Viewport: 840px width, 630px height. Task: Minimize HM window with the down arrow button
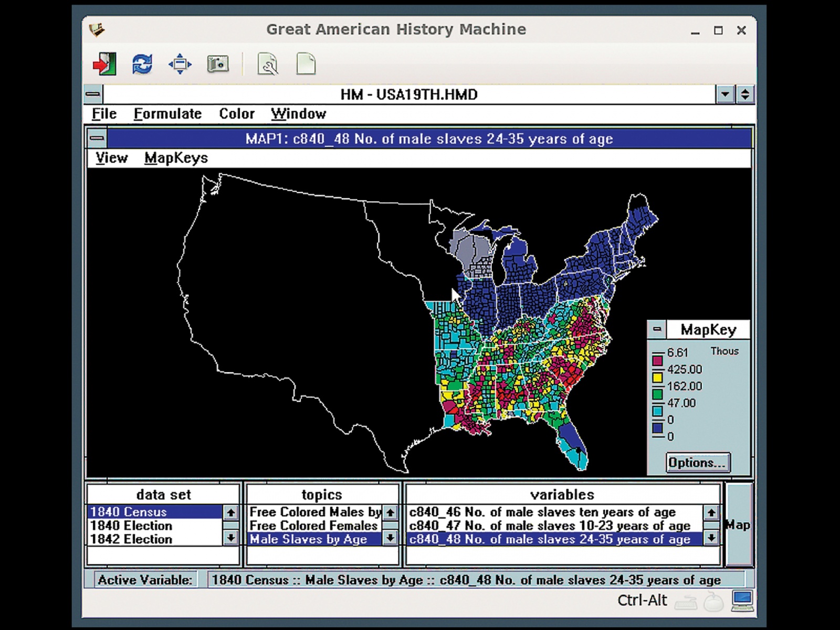[725, 94]
